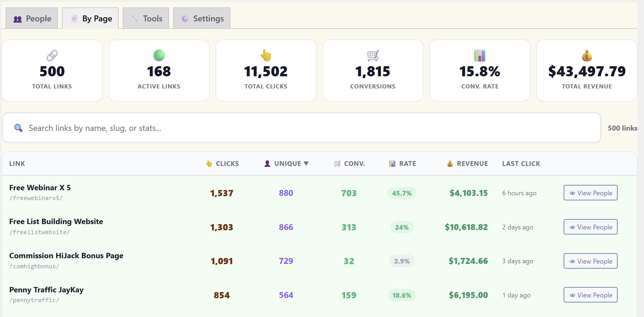644x317 pixels.
Task: Click the 500 links count label
Action: 622,128
